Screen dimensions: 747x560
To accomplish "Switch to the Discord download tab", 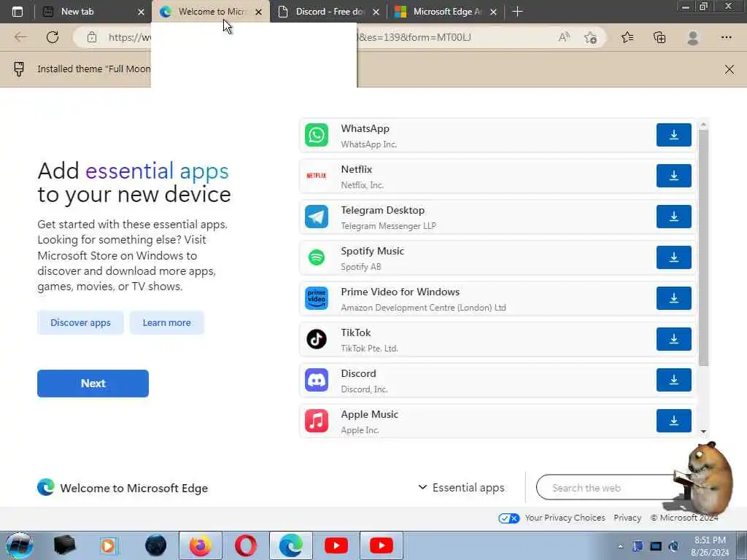I will (x=329, y=12).
